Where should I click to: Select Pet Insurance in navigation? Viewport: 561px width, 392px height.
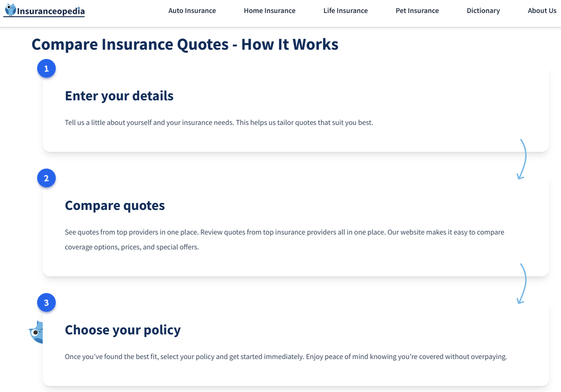click(x=417, y=11)
